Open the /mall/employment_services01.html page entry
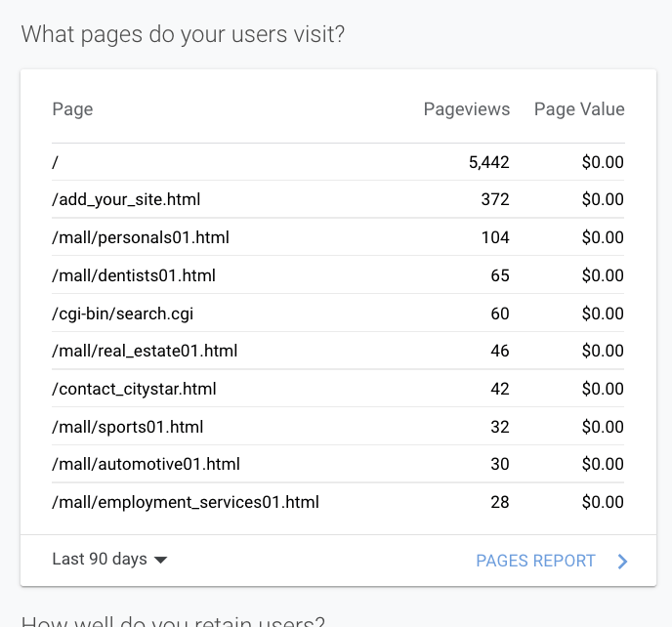 186,502
